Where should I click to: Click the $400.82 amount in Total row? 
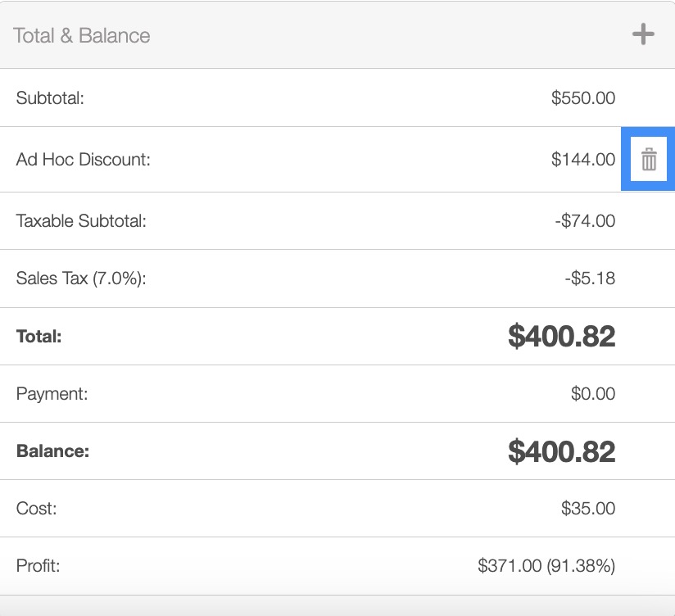pos(561,337)
